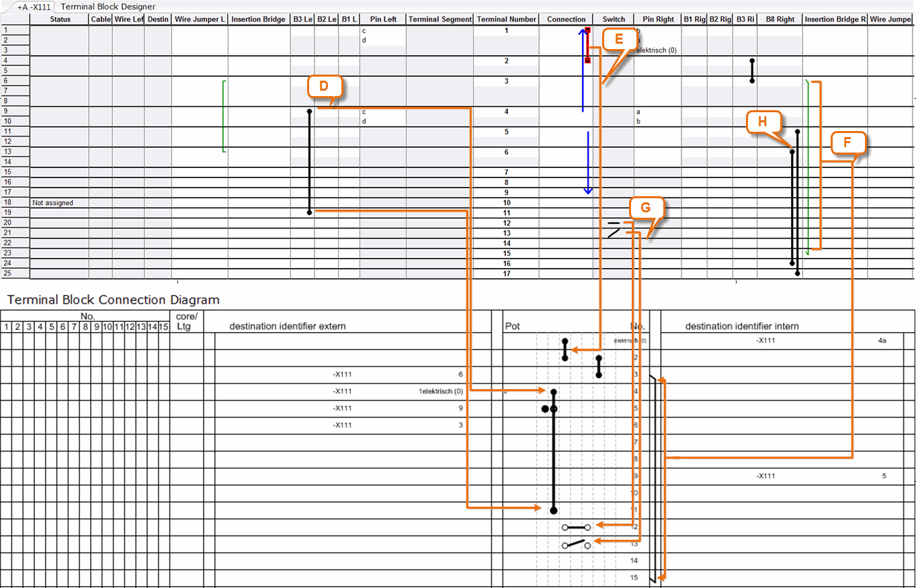This screenshot has height=588, width=916.
Task: Click the Terminal Segment column header
Action: 440,19
